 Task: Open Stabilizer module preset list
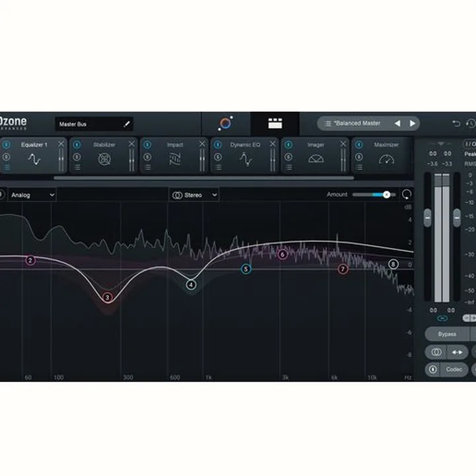click(x=77, y=167)
